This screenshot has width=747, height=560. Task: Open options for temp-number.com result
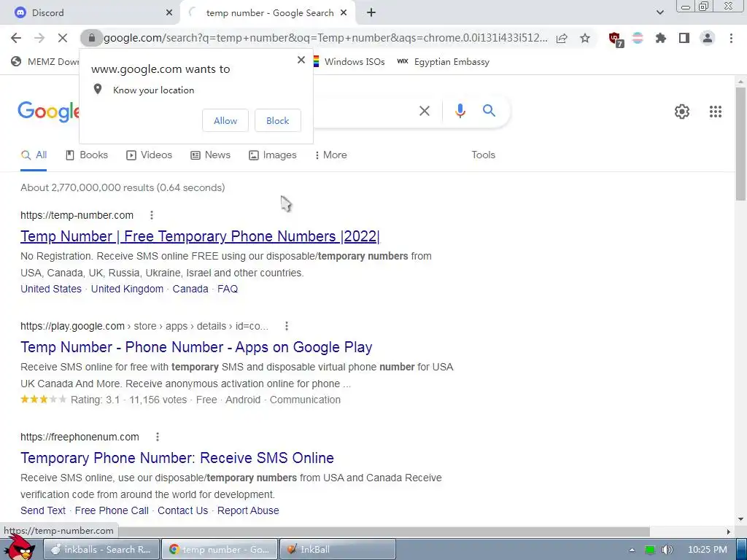152,215
